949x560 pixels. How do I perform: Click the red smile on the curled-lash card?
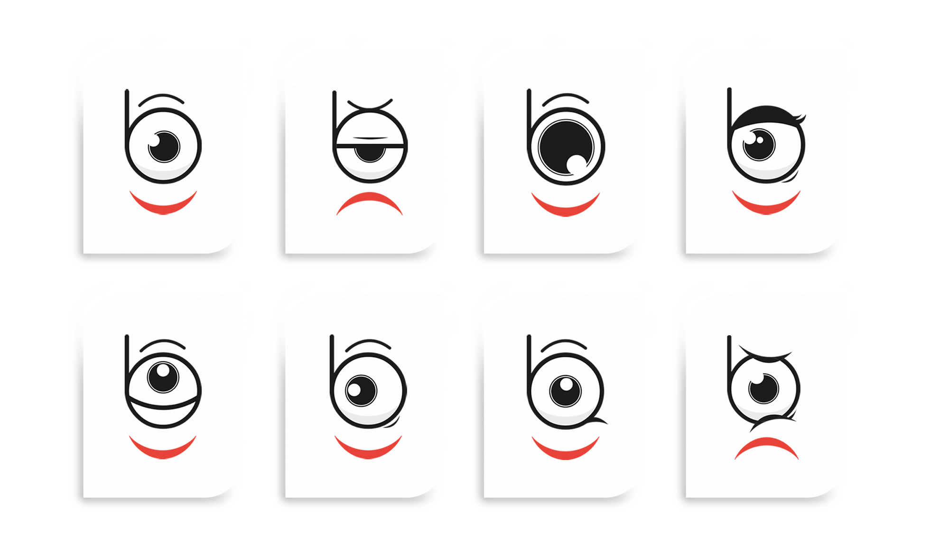(566, 448)
